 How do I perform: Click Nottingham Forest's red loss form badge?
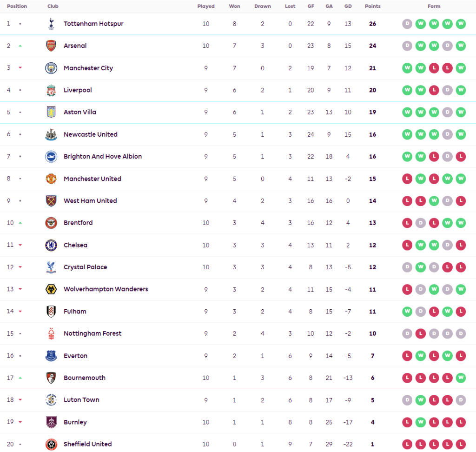[421, 333]
